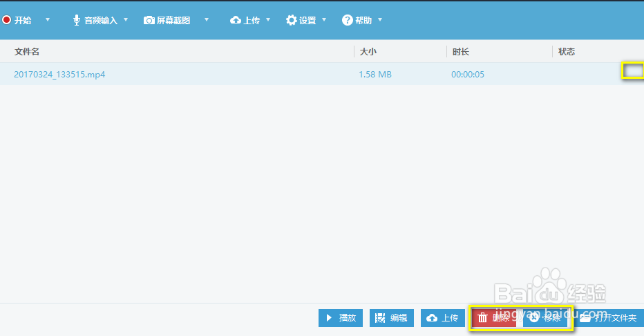Screen dimensions: 644x336
Task: Expand the settings dropdown arrow
Action: pos(324,20)
